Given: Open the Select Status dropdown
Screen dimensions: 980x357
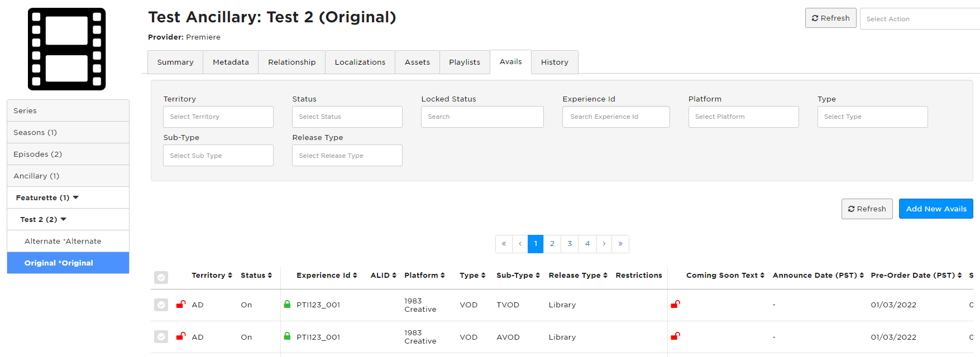Looking at the screenshot, I should (347, 117).
